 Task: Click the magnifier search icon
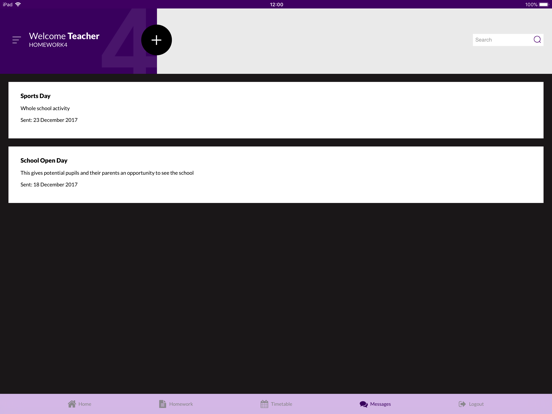click(x=537, y=40)
